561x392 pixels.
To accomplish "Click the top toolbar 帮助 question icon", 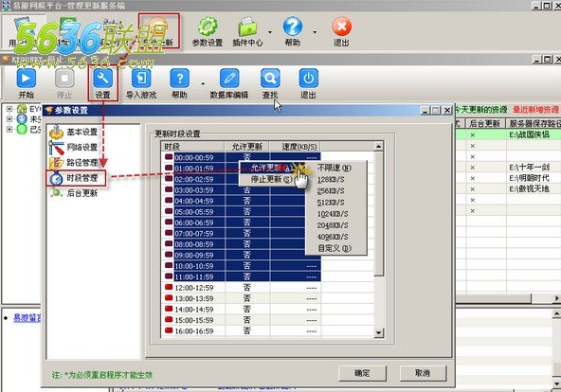I will (293, 27).
